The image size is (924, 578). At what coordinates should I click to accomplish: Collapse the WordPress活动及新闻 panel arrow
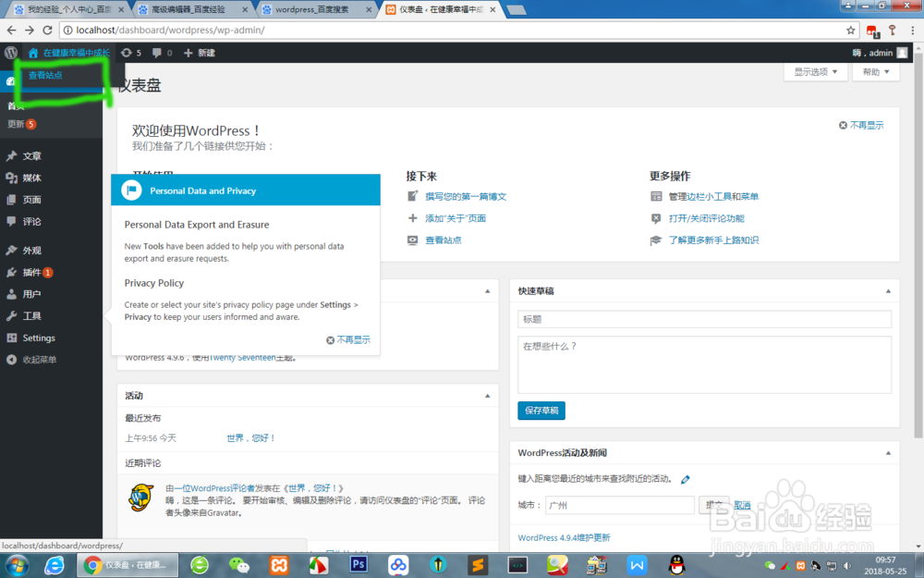tap(888, 453)
